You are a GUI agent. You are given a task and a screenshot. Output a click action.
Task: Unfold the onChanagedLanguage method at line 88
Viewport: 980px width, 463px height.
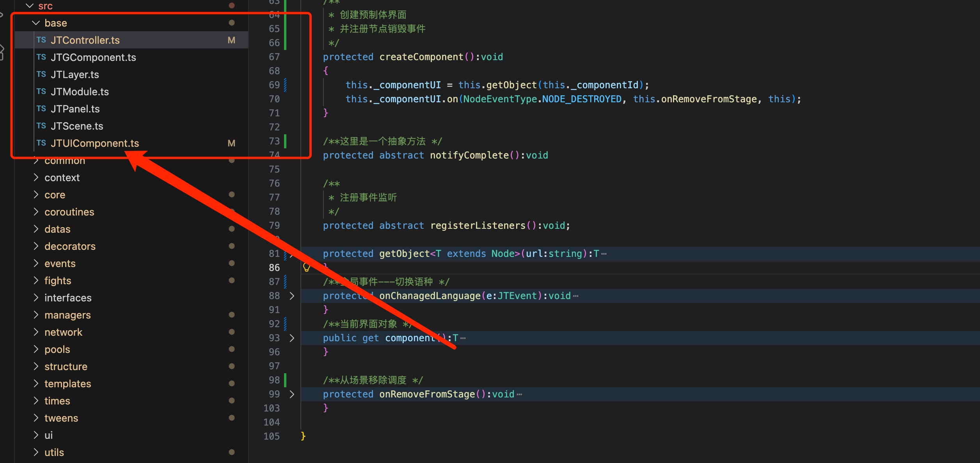click(292, 296)
